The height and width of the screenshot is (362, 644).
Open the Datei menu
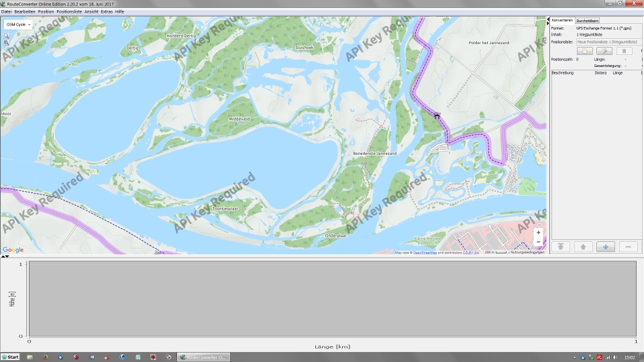6,11
